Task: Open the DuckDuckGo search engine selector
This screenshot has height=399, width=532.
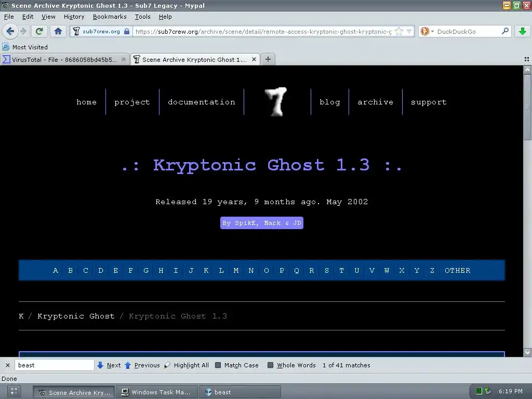Action: click(427, 32)
